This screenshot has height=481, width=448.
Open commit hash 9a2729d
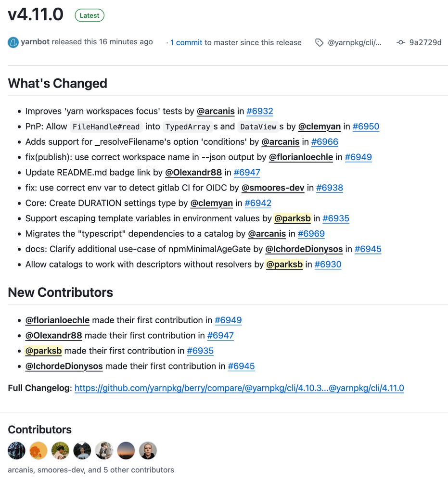(425, 42)
